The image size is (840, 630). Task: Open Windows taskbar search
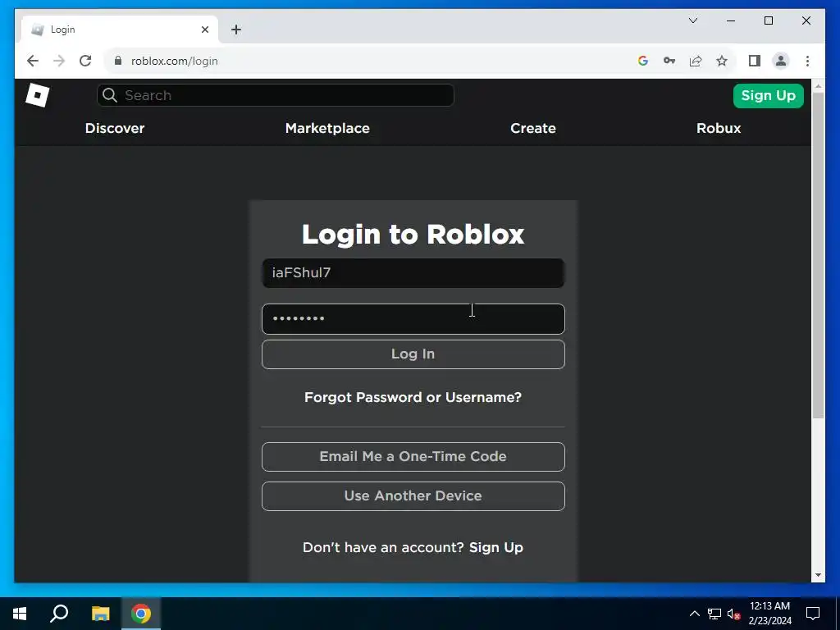[x=59, y=614]
